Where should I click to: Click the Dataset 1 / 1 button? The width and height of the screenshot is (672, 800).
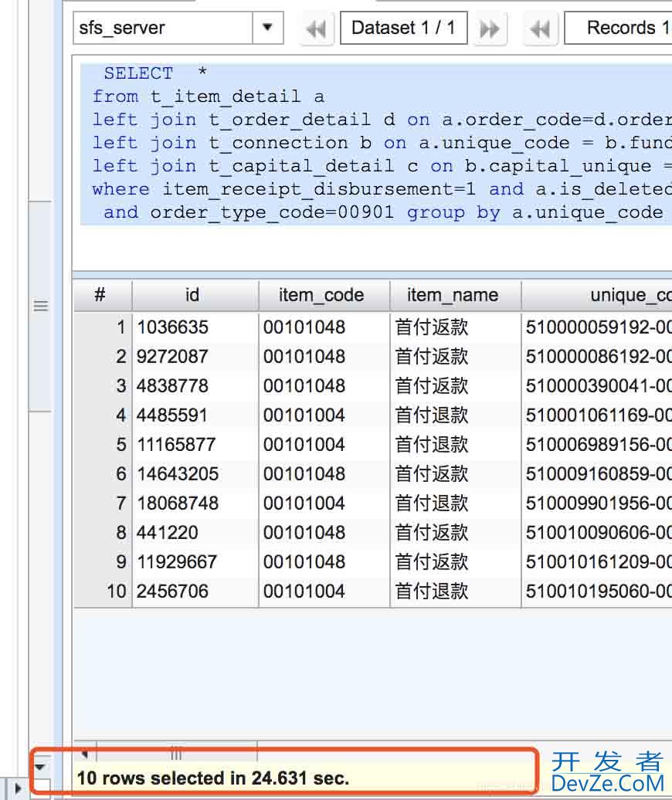pos(403,28)
